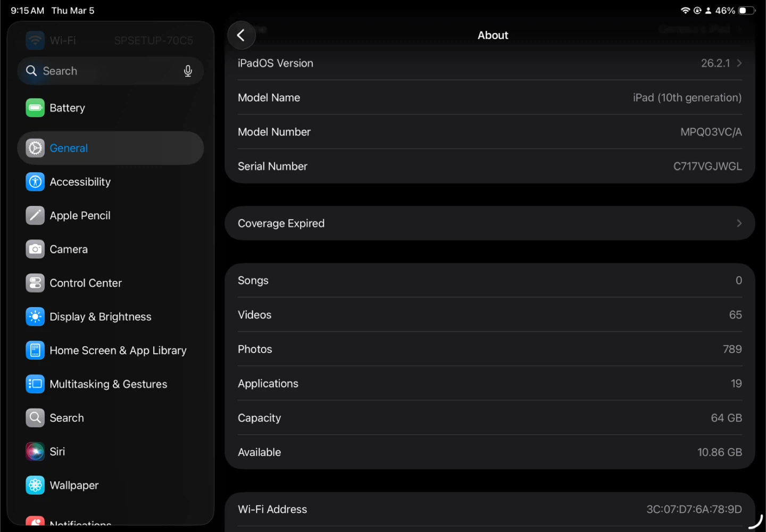Screen dimensions: 766x532
Task: Tap Model Name value iPad (10th generation)
Action: 687,97
